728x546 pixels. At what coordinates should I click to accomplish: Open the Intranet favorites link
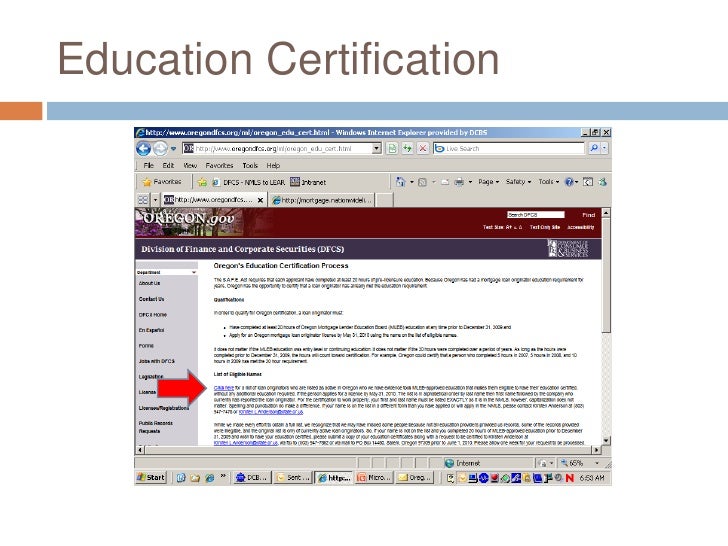pyautogui.click(x=308, y=182)
